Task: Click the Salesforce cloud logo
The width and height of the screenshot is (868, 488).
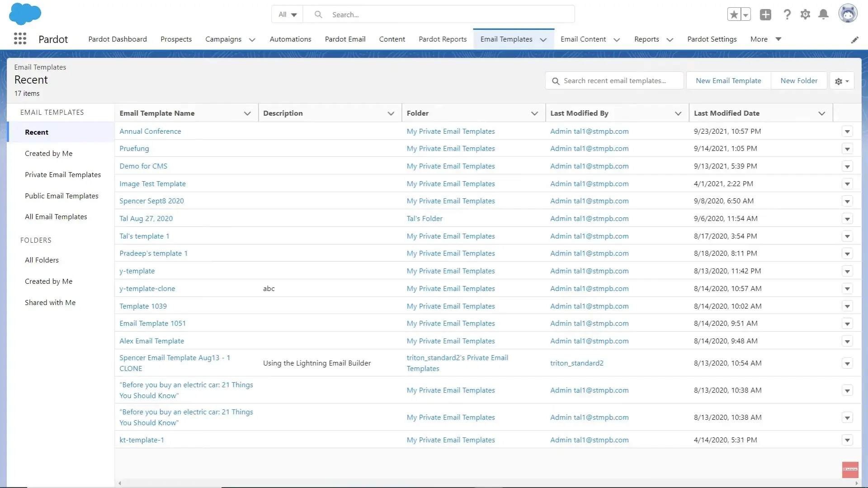Action: pos(25,14)
